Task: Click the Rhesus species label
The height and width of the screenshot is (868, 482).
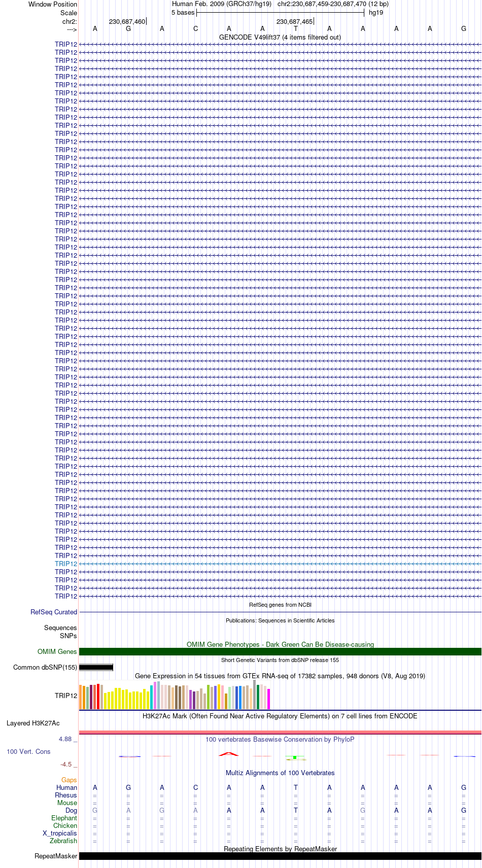Action: (66, 795)
